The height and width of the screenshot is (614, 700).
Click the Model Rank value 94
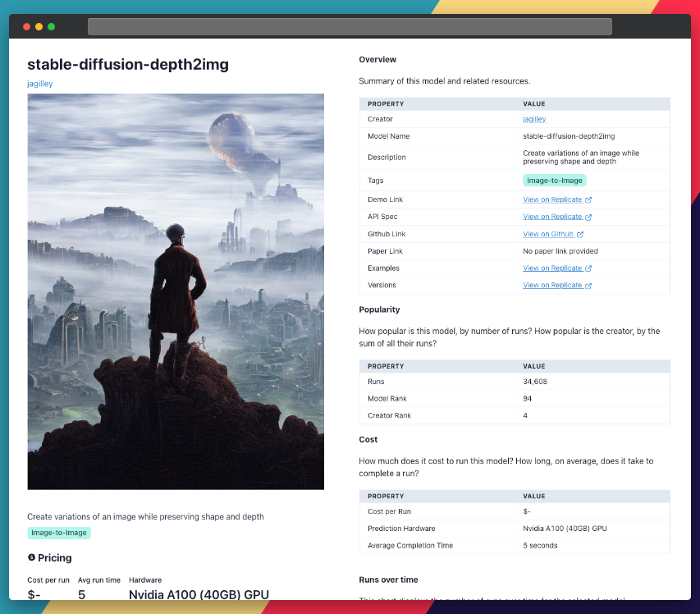point(527,399)
